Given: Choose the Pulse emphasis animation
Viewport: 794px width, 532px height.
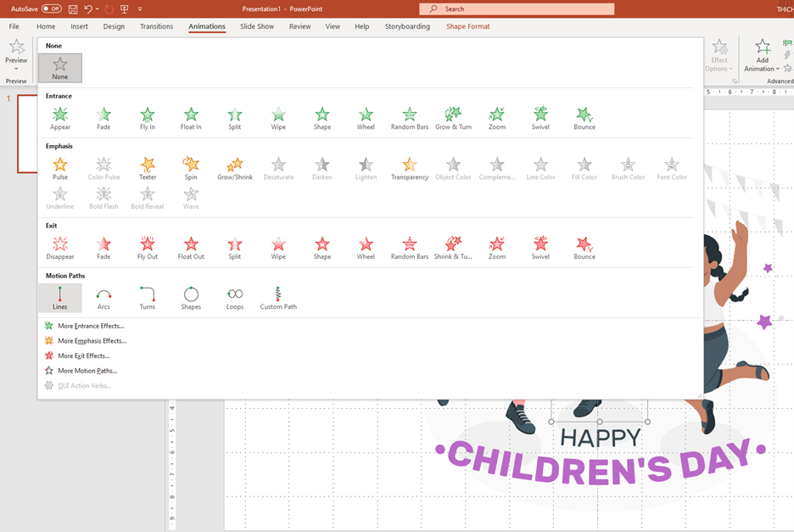Looking at the screenshot, I should click(60, 168).
